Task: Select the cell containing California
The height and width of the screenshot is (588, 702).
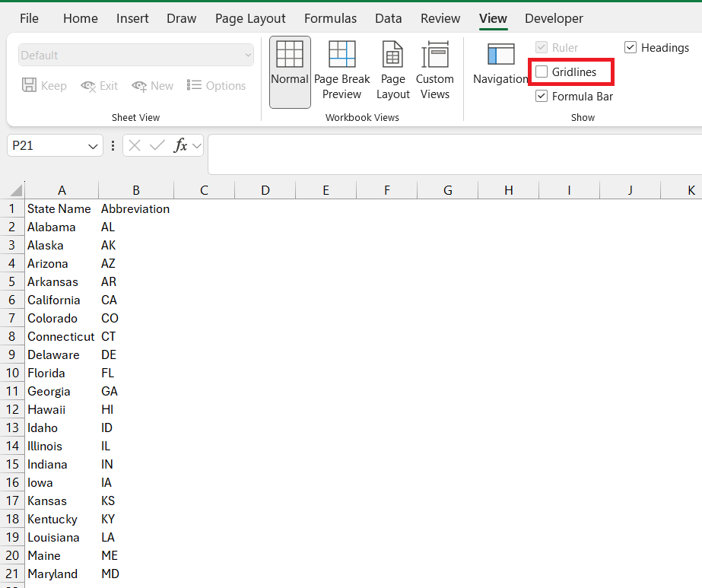Action: click(x=62, y=300)
